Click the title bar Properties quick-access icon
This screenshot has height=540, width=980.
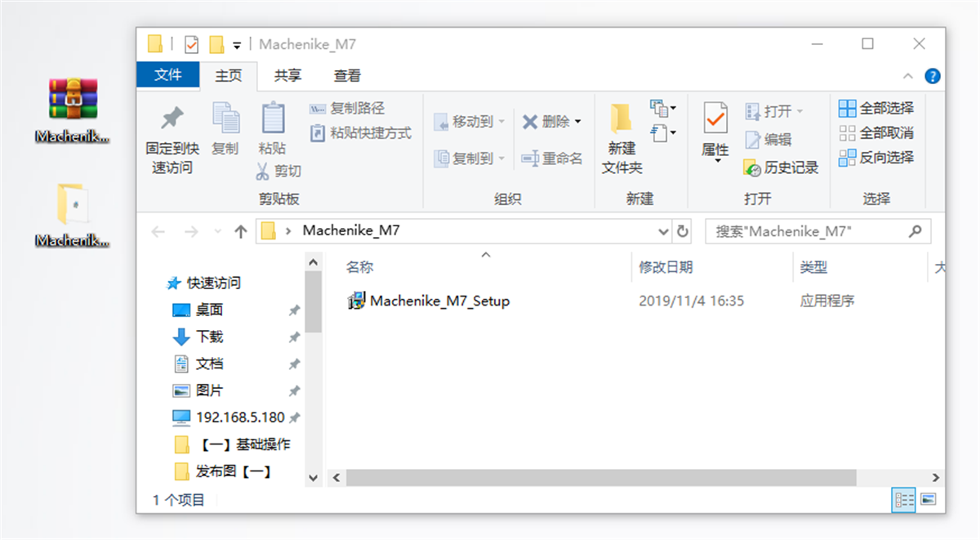(192, 44)
